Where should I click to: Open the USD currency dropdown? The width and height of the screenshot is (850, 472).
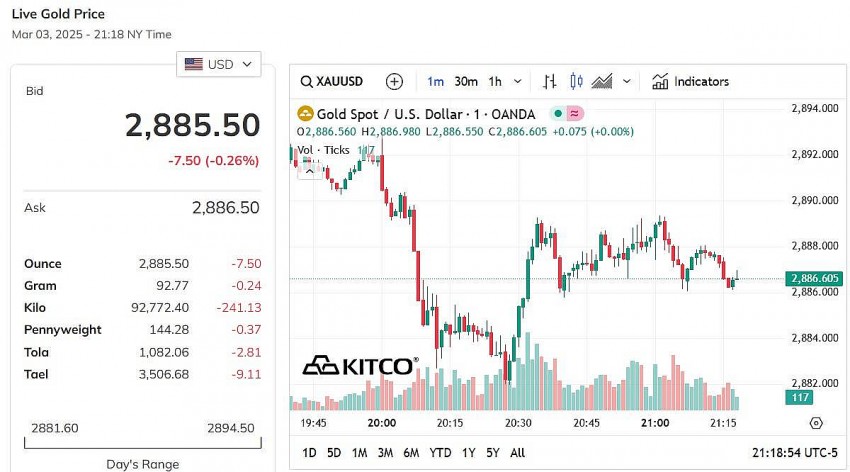[219, 64]
